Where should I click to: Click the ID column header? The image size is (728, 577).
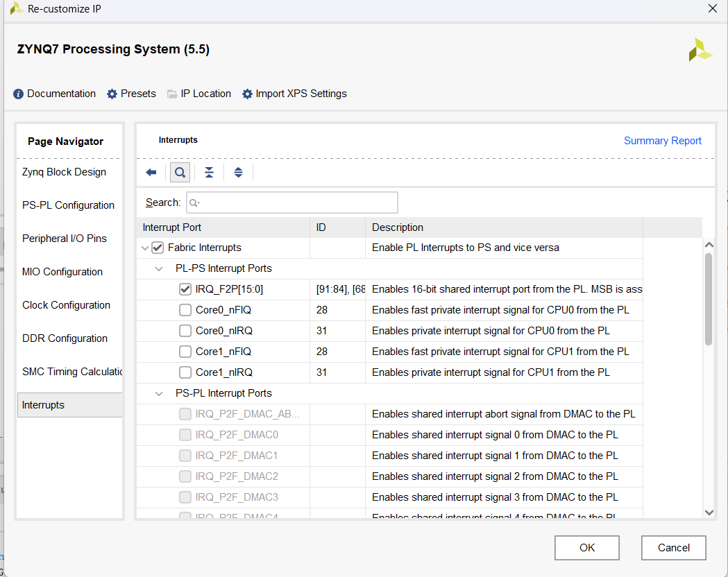(337, 227)
